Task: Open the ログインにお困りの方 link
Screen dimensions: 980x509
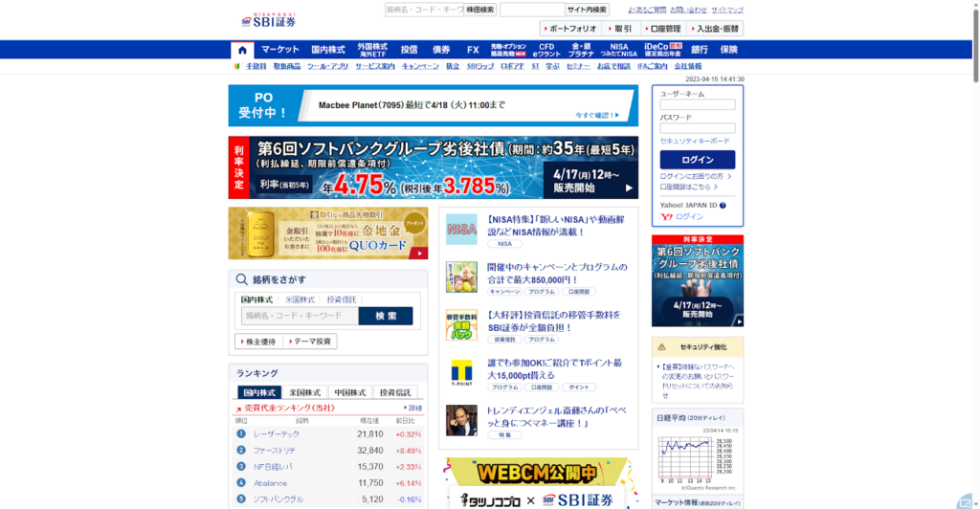Action: click(x=695, y=177)
